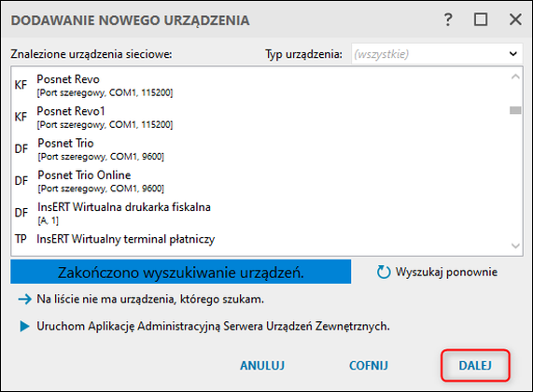This screenshot has width=533, height=392.
Task: Select the Posnet Revo1 device row
Action: [x=261, y=117]
